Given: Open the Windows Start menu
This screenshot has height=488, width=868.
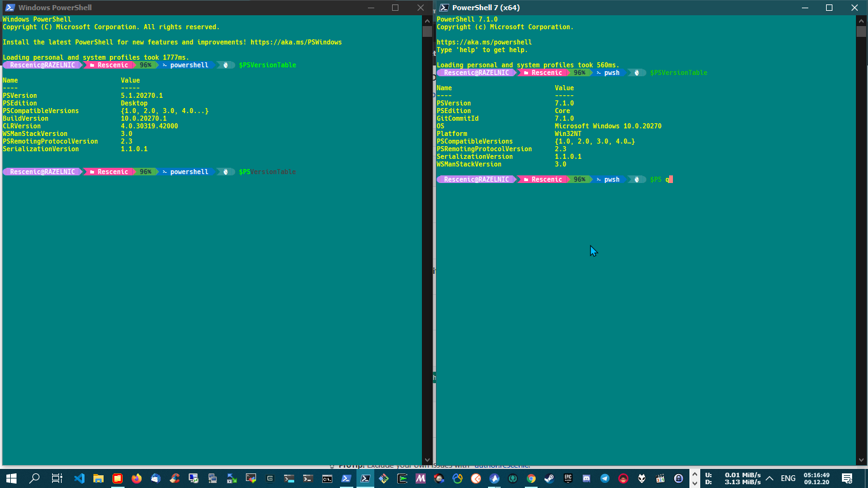Looking at the screenshot, I should [11, 478].
